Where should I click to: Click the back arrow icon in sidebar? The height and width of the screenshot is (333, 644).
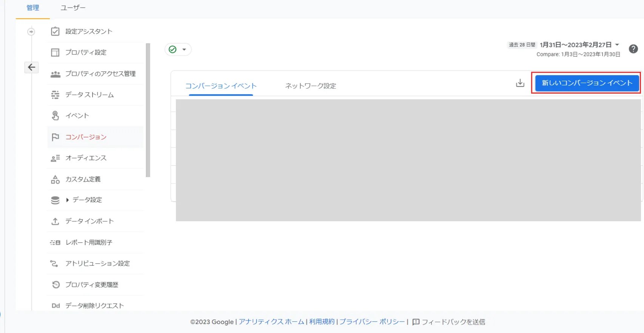coord(32,67)
